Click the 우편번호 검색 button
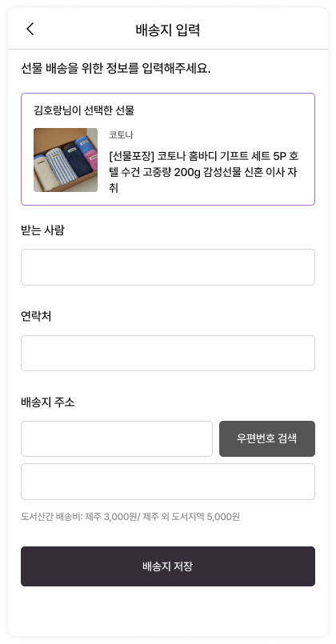336x644 pixels. (267, 438)
